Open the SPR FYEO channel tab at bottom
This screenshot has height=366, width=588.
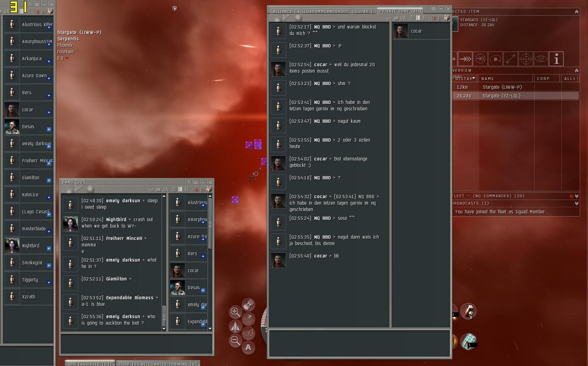[x=90, y=363]
